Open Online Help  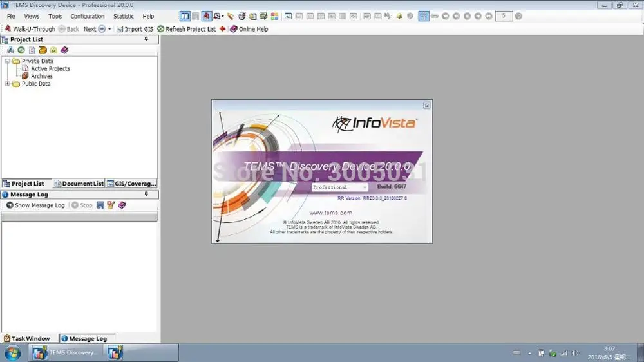[x=249, y=29]
